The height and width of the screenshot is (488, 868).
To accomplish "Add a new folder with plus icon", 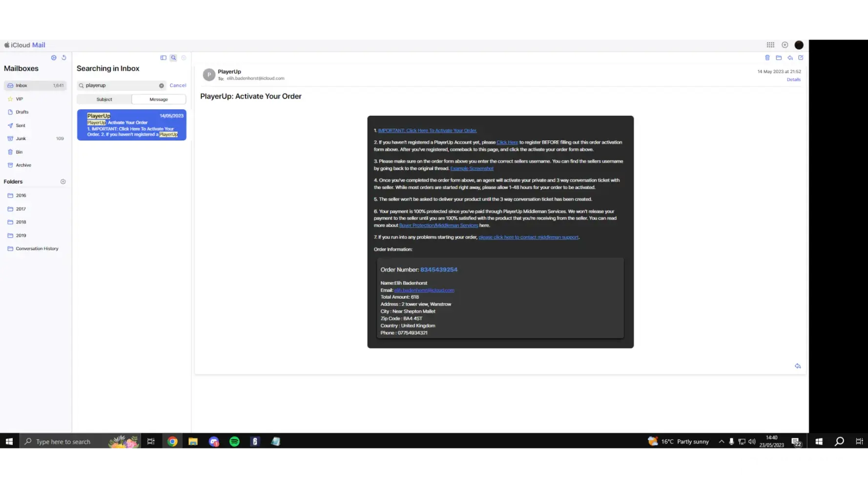I will [x=63, y=182].
